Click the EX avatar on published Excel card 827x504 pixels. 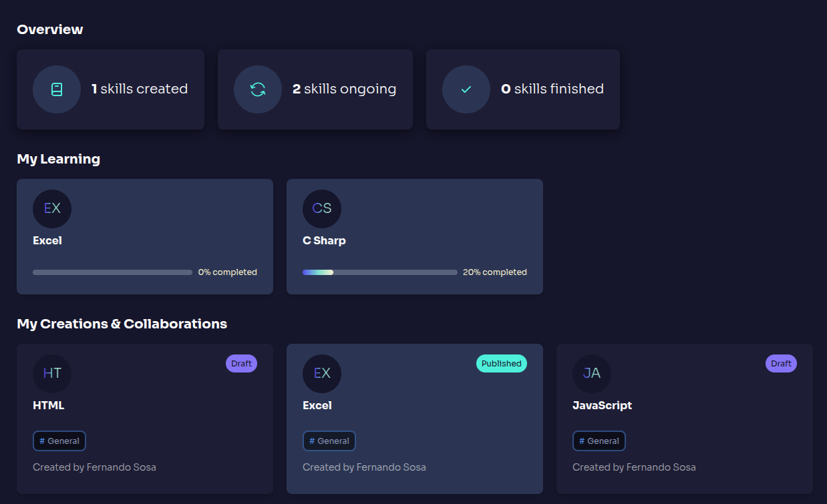[322, 373]
